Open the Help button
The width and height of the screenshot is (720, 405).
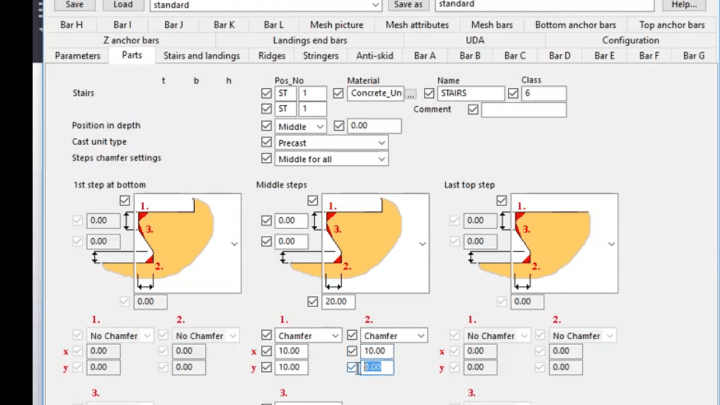tap(684, 5)
